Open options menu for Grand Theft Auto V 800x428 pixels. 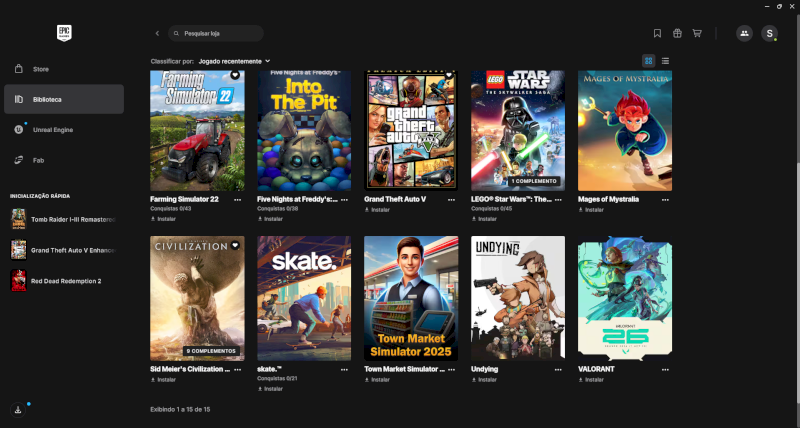(x=451, y=199)
